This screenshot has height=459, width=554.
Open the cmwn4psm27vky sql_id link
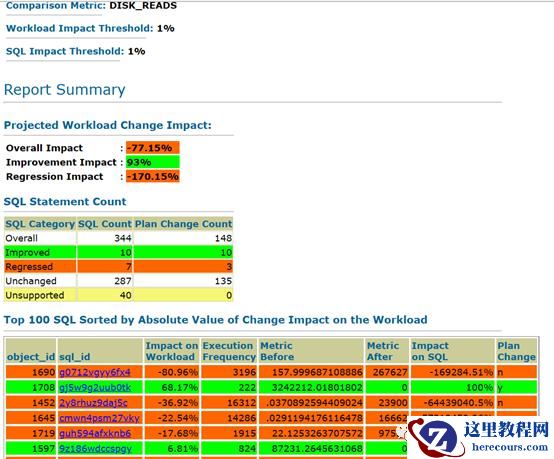click(99, 418)
